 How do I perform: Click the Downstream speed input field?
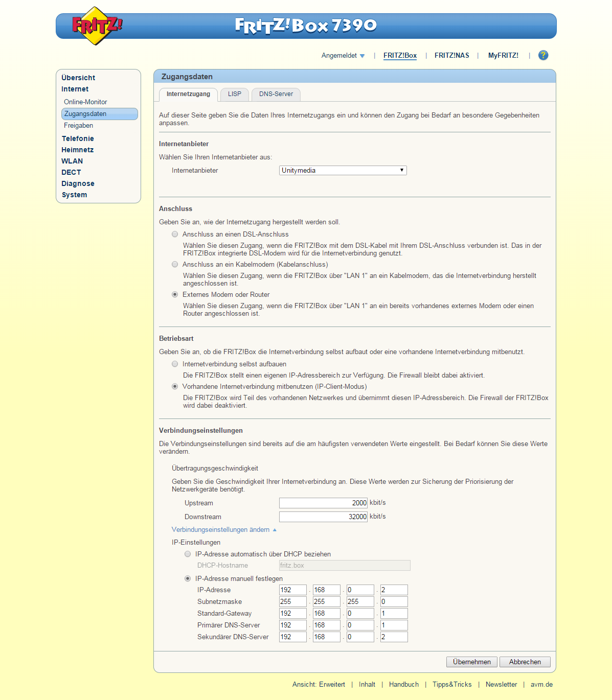tap(323, 517)
